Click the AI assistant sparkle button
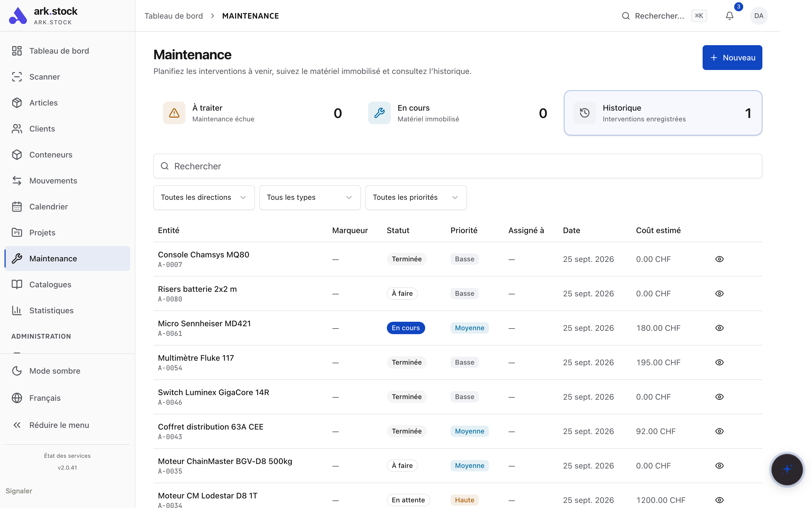This screenshot has height=508, width=812. coord(787,469)
